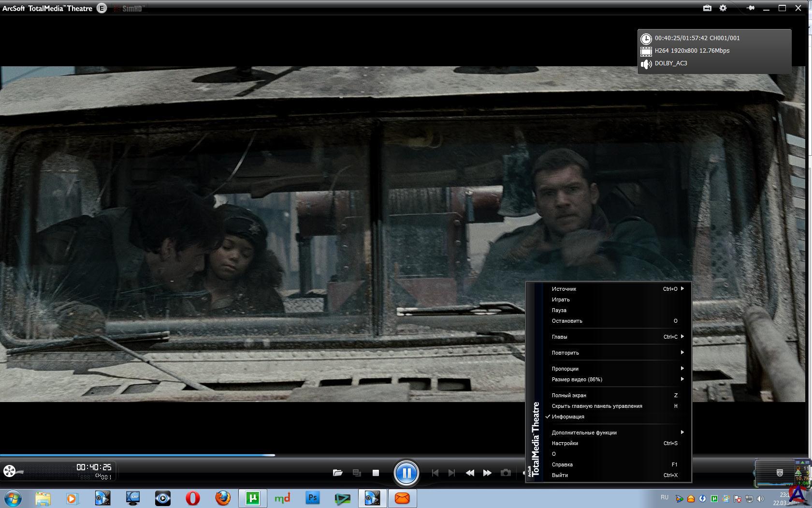Viewport: 812px width, 508px height.
Task: Choose Выйти from the context menu
Action: pos(560,475)
